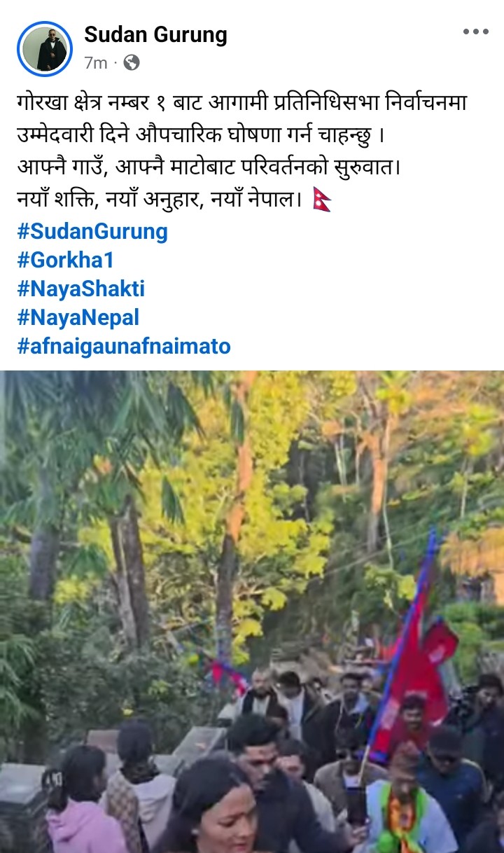Open the attached crowd photo
The height and width of the screenshot is (853, 504).
pos(252,611)
